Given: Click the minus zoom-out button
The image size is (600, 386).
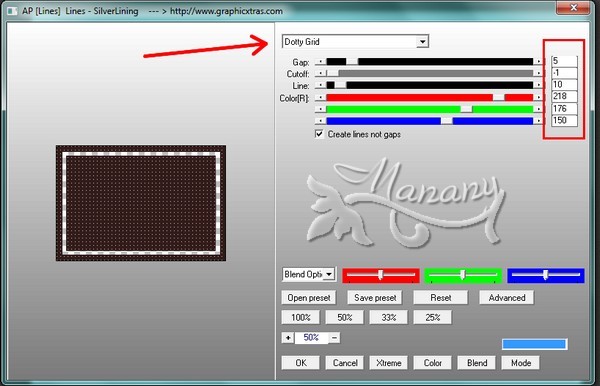Looking at the screenshot, I should click(334, 338).
